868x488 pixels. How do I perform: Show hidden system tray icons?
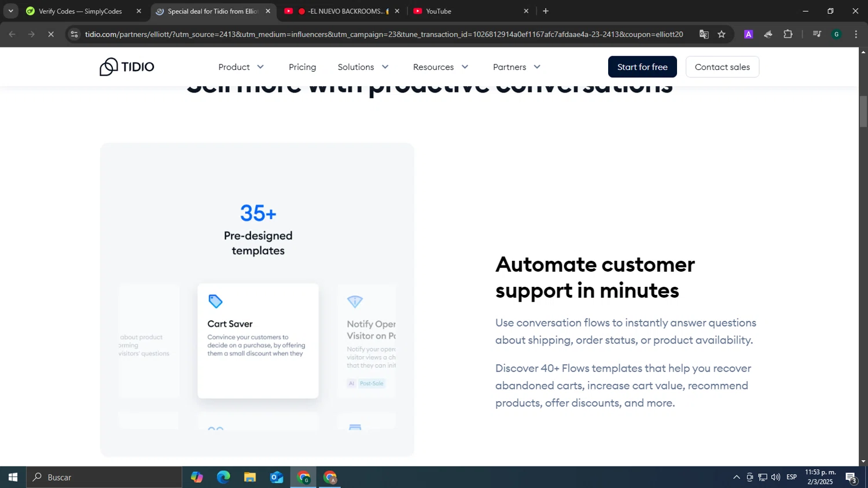[737, 477]
